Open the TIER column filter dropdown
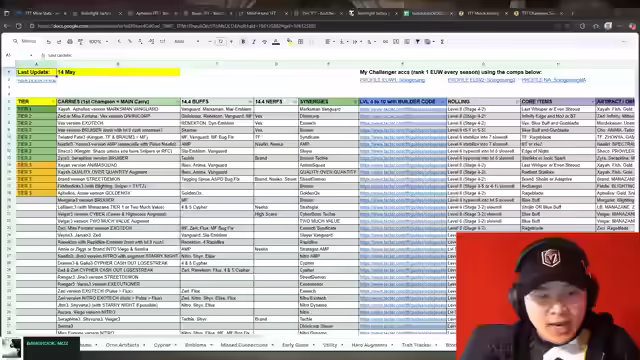Image resolution: width=640 pixels, height=360 pixels. coord(53,102)
